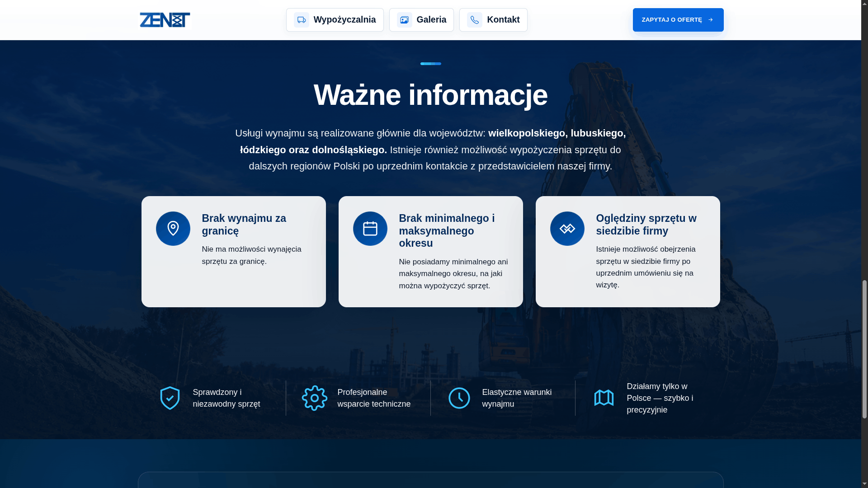Click the Brak minimalnego i maksymalnego okresu title
Viewport: 868px width, 488px height.
[447, 230]
